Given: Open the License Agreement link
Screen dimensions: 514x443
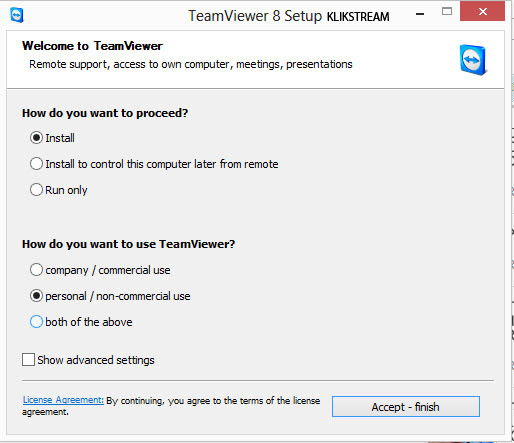Looking at the screenshot, I should [x=63, y=400].
